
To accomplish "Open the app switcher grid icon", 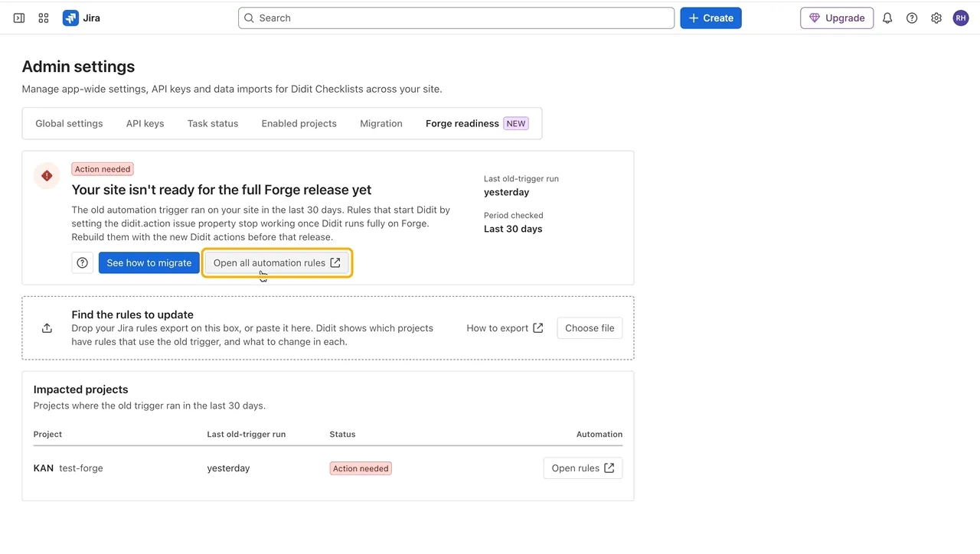I will [x=44, y=18].
